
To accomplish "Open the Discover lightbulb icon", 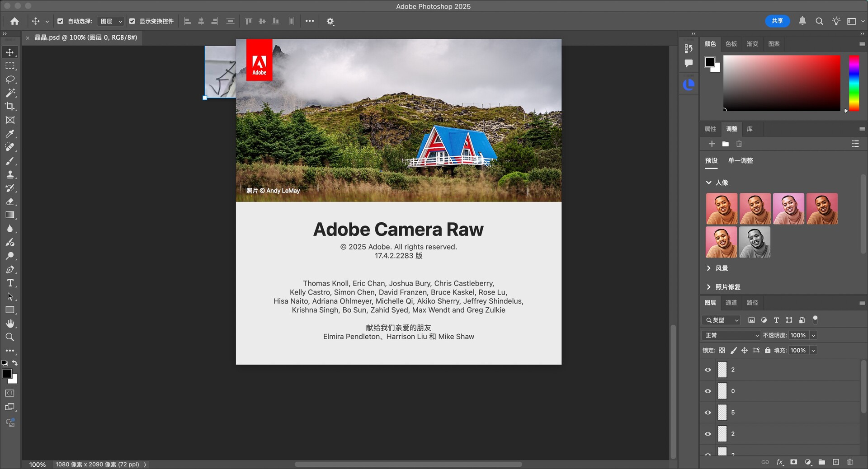I will pyautogui.click(x=836, y=21).
